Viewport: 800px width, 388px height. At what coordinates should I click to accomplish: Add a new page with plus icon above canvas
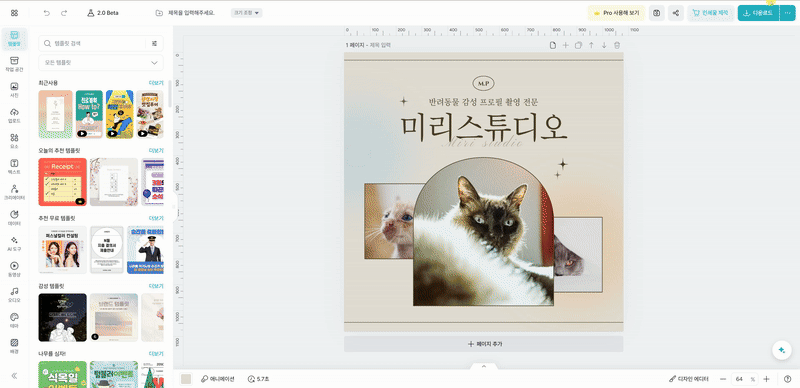565,45
